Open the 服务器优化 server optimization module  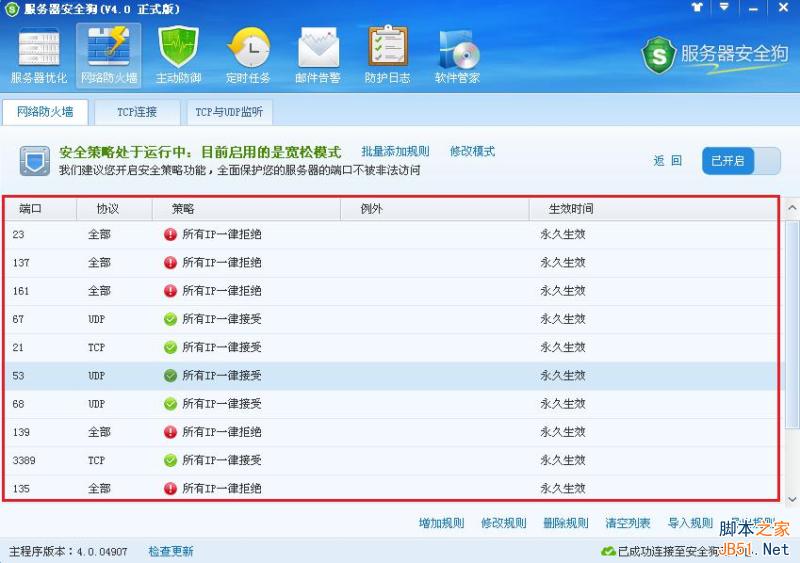(39, 55)
